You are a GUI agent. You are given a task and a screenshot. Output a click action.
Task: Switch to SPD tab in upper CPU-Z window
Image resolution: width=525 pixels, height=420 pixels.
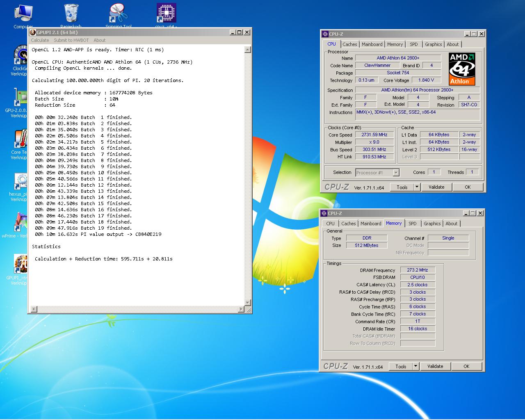tap(414, 44)
